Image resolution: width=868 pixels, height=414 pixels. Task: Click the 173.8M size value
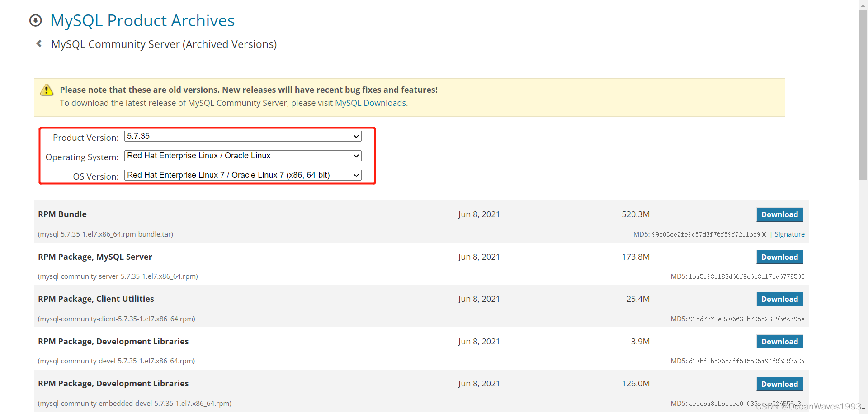coord(636,257)
